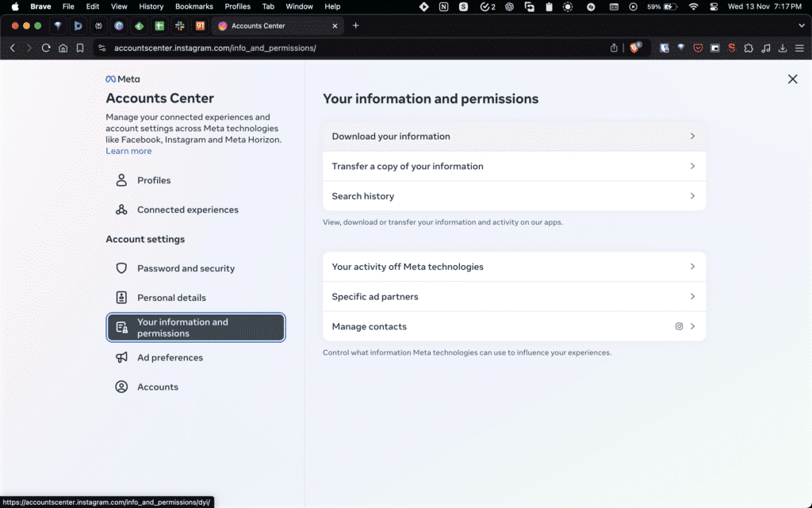Open Your activity off Meta technologies
812x508 pixels.
pos(514,267)
